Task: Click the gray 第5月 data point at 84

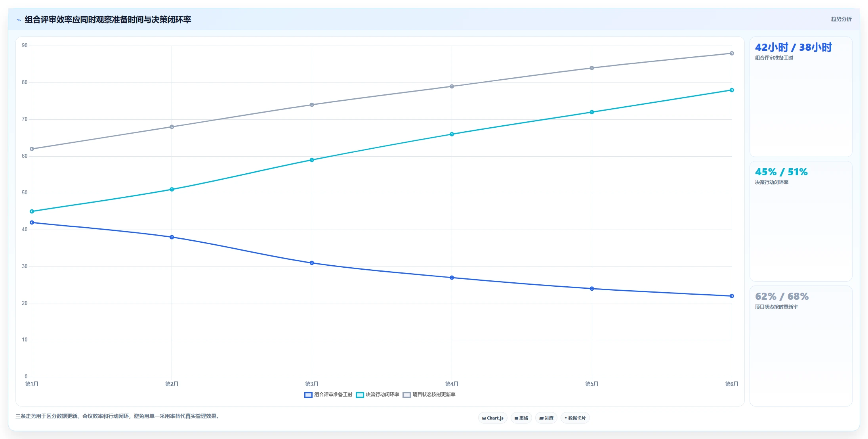Action: coord(592,68)
